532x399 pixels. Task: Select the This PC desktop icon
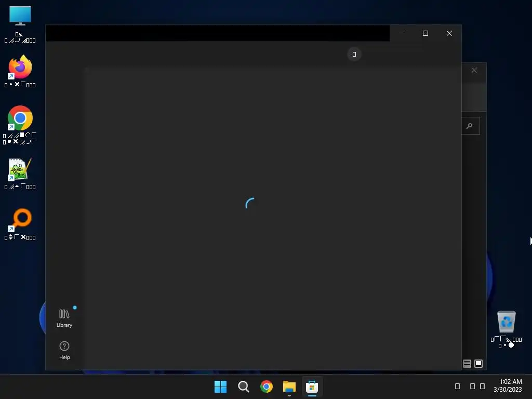20,24
